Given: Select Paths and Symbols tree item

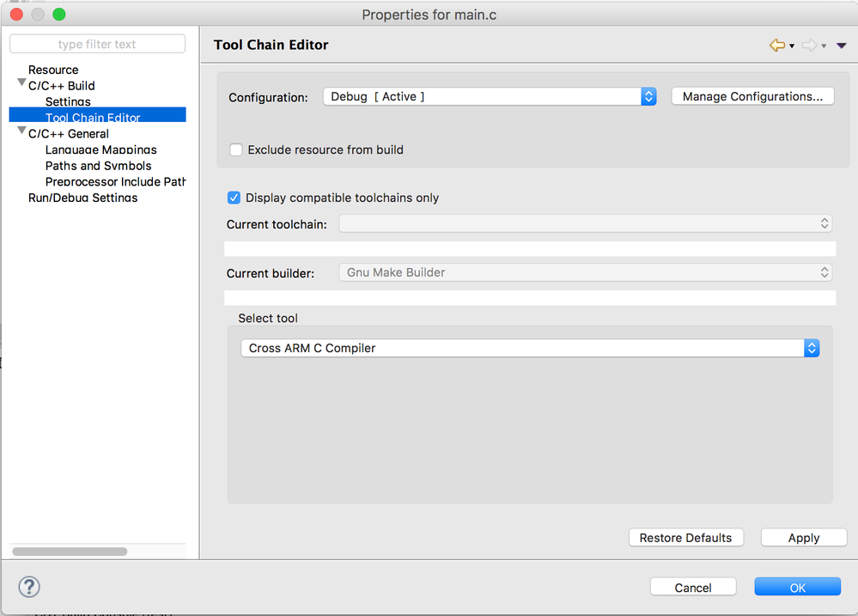Looking at the screenshot, I should 98,166.
